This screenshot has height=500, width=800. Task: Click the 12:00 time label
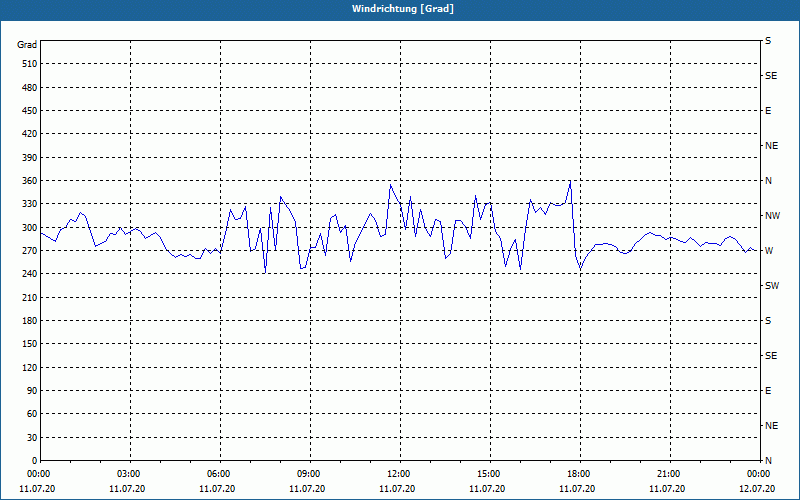coord(398,474)
